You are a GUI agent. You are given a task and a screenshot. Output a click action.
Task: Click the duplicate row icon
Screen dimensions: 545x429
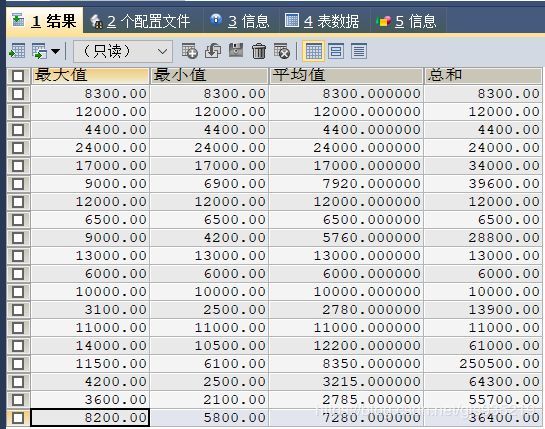pos(213,51)
